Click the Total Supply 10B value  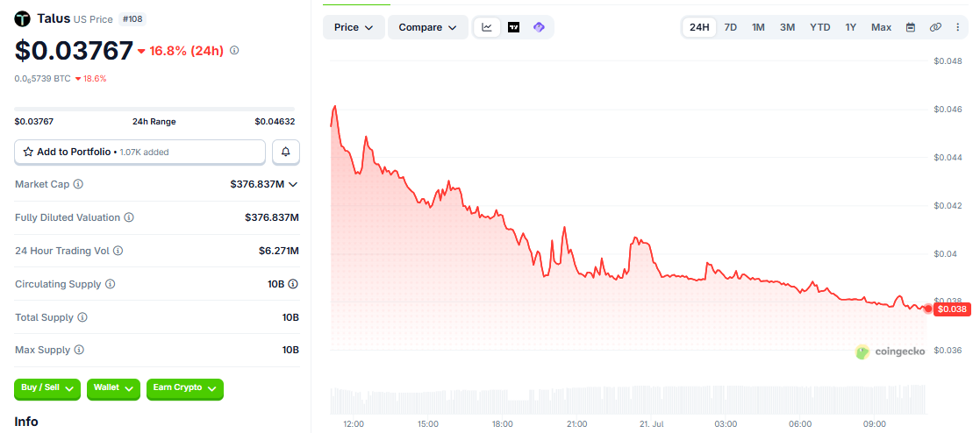click(290, 317)
